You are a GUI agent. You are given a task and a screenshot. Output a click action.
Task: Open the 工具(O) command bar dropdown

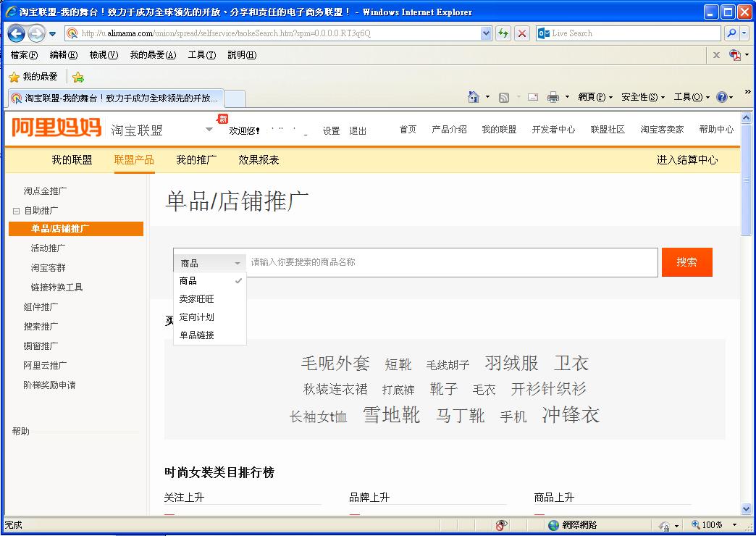692,97
